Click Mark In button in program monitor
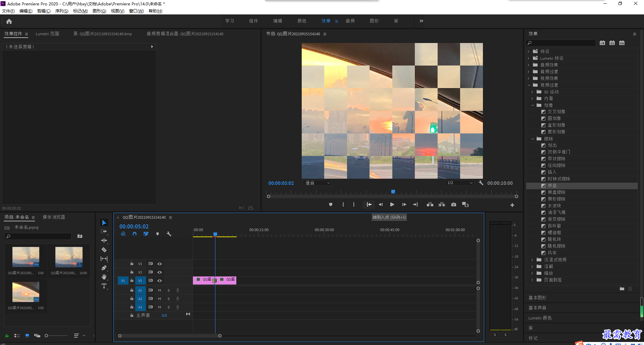 (x=343, y=204)
